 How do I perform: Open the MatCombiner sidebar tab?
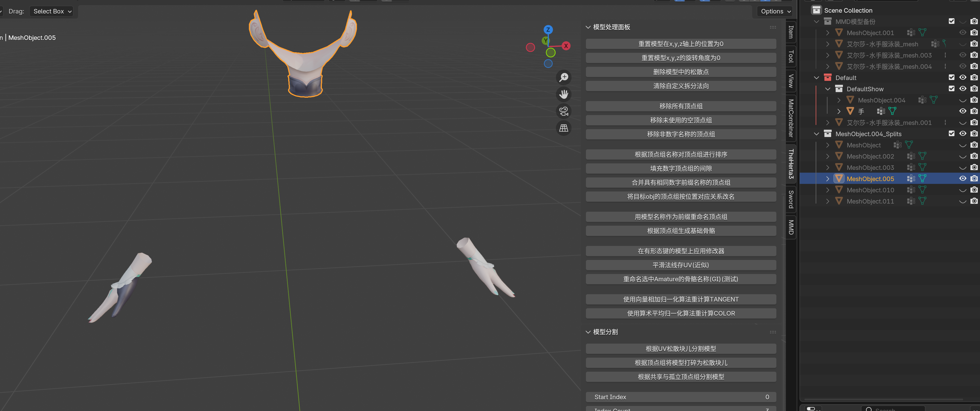(x=790, y=118)
